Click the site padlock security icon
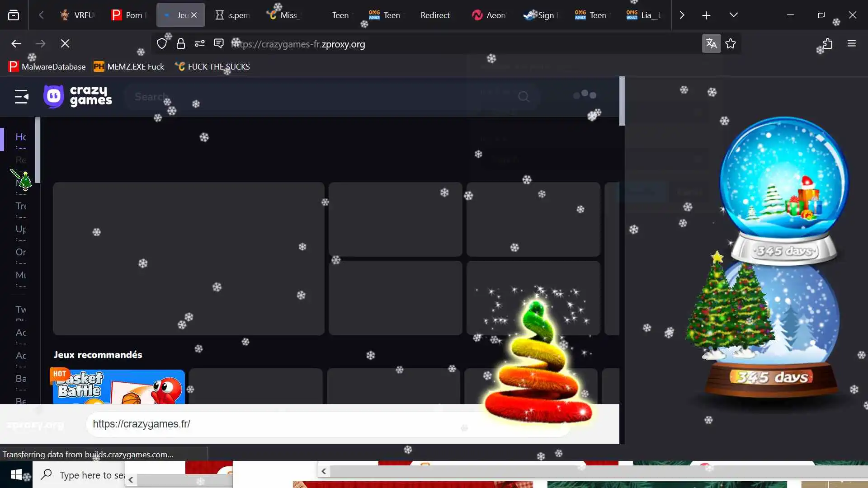The width and height of the screenshot is (868, 488). [x=181, y=44]
